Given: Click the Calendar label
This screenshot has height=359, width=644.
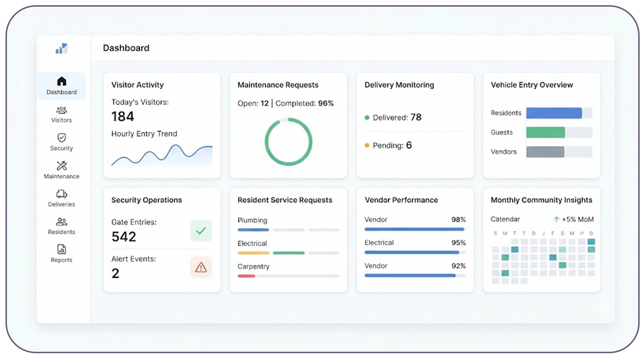Looking at the screenshot, I should click(505, 219).
